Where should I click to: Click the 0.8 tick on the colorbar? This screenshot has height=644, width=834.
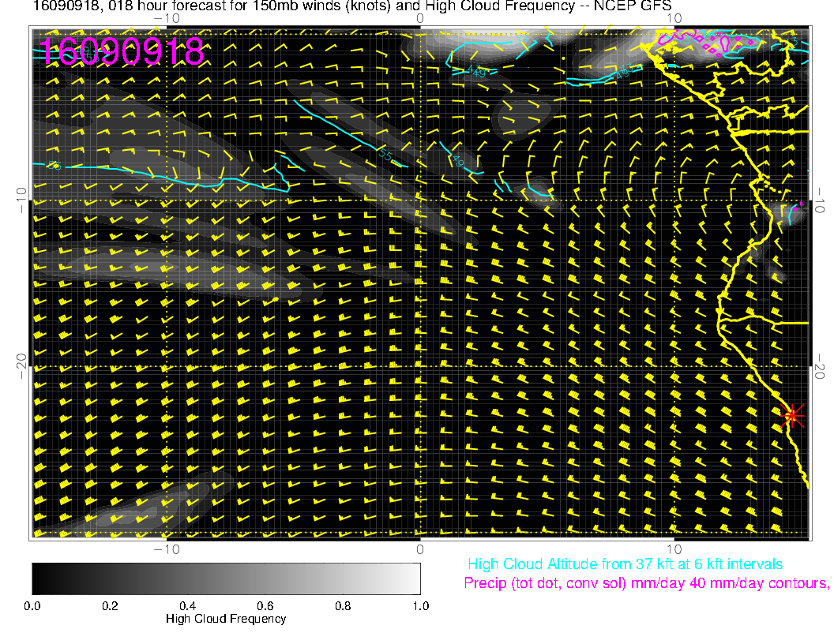pos(342,605)
